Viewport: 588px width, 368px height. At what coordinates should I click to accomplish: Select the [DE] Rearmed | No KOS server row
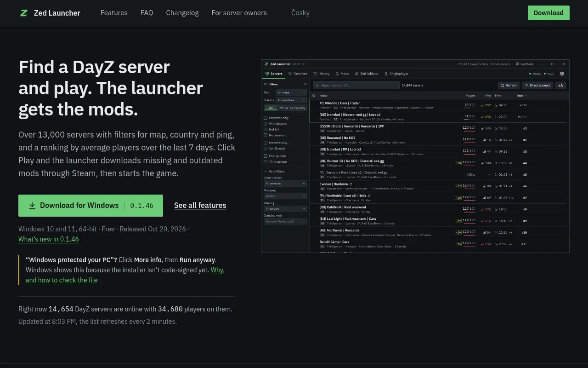tap(439, 140)
